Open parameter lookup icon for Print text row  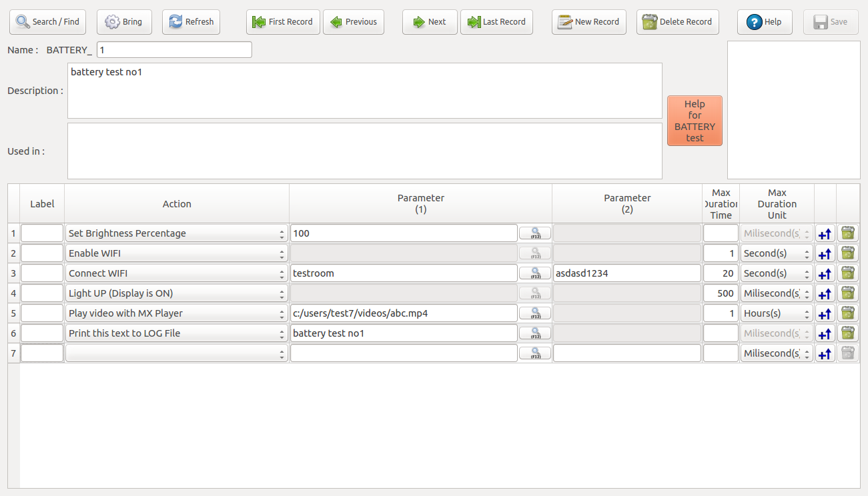[535, 333]
